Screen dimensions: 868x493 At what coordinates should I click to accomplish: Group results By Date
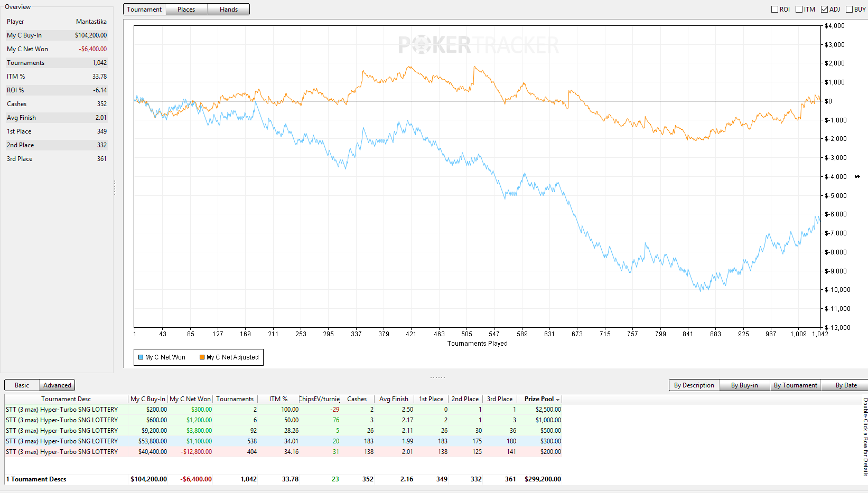click(846, 385)
